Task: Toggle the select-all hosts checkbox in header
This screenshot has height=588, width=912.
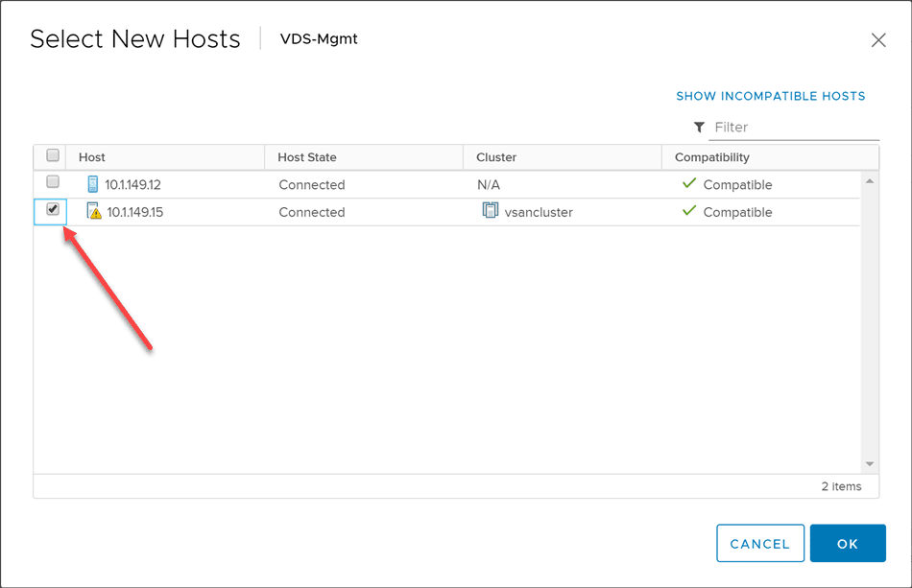Action: (53, 155)
